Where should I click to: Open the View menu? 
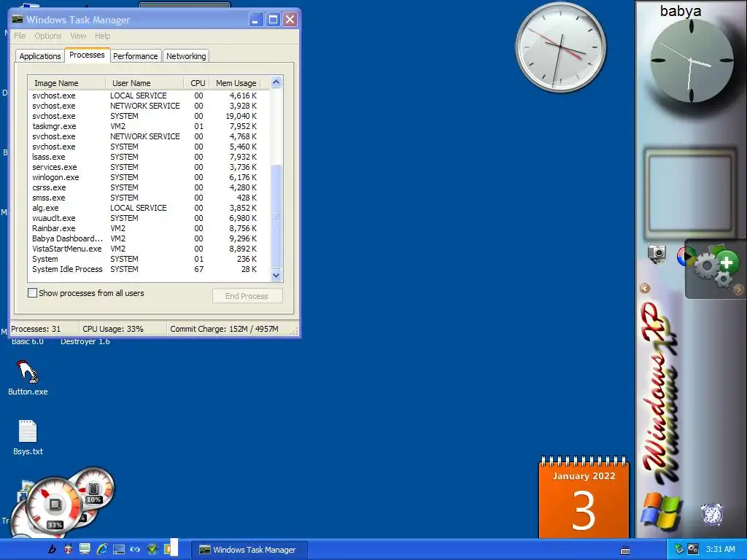pyautogui.click(x=78, y=36)
